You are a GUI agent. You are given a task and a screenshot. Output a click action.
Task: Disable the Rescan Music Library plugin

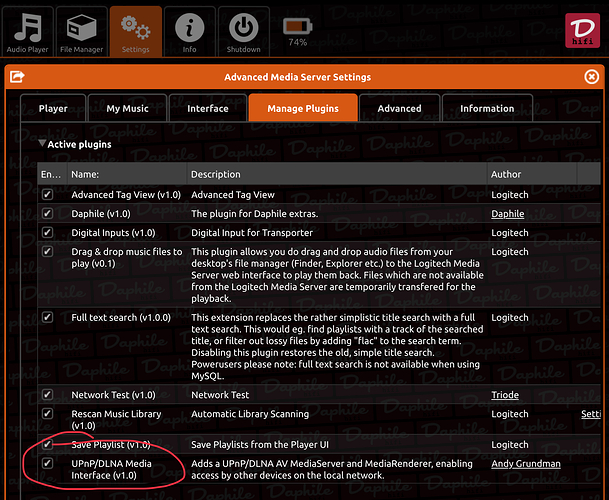pos(47,413)
